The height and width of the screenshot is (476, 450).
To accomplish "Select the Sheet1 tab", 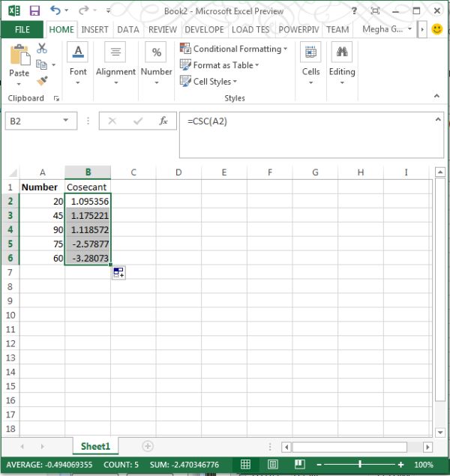I will 95,446.
